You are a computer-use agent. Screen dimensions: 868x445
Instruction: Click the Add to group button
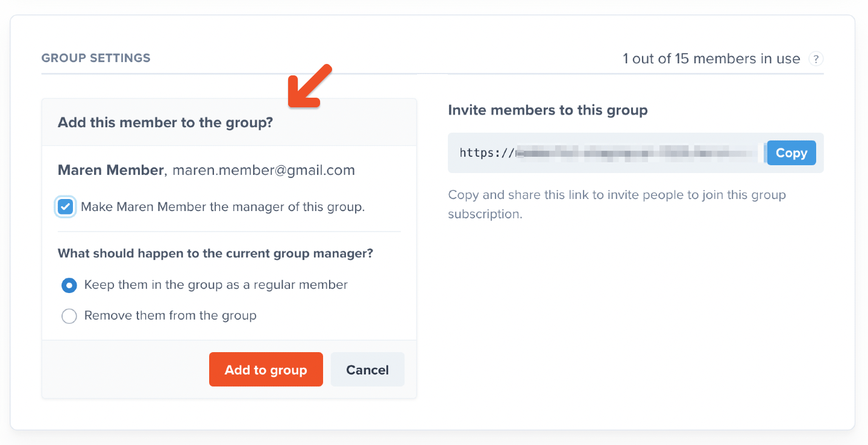(266, 370)
